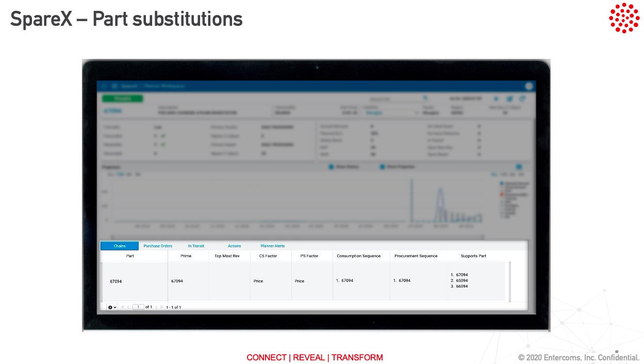Screen dimensions: 644x364
Task: Select the Planner Alerts tab
Action: (272, 246)
